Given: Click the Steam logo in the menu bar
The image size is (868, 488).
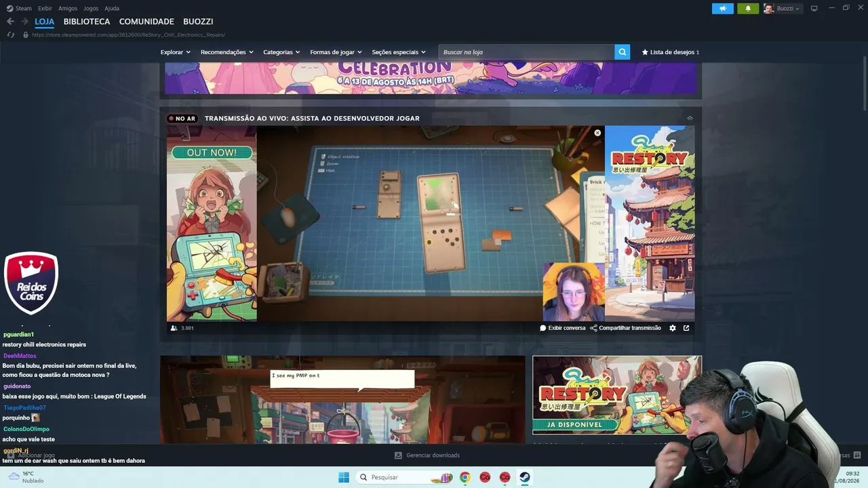Looking at the screenshot, I should (x=9, y=8).
